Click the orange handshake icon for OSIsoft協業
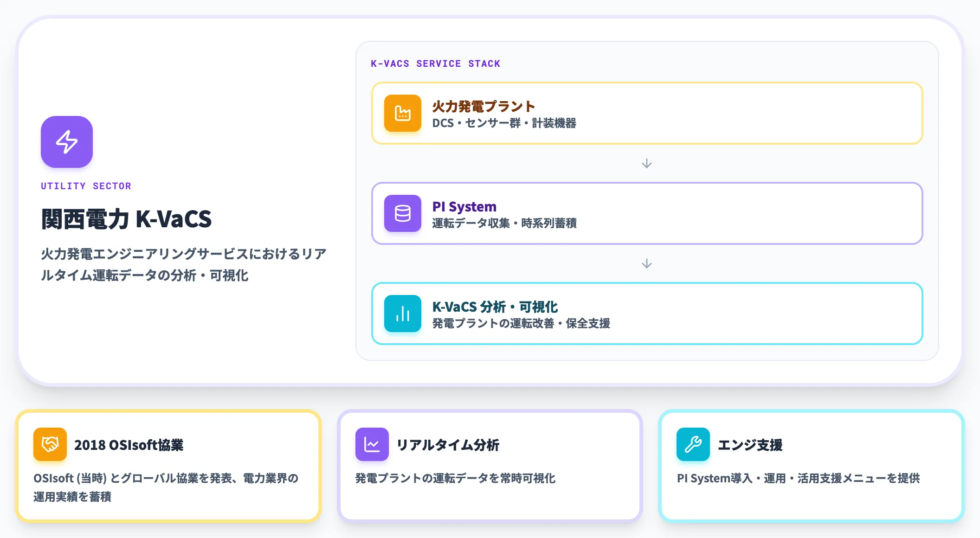This screenshot has width=980, height=538. (x=50, y=444)
